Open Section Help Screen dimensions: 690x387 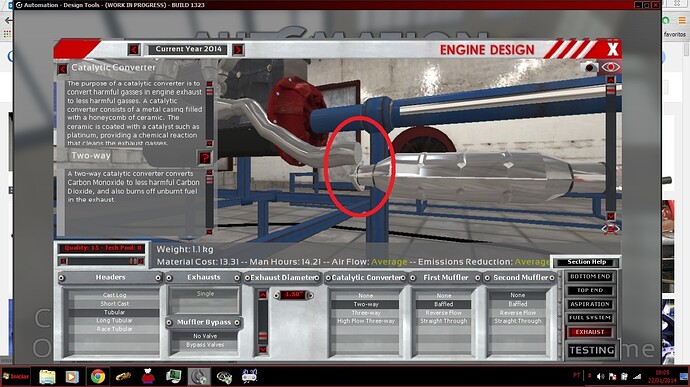(x=587, y=262)
